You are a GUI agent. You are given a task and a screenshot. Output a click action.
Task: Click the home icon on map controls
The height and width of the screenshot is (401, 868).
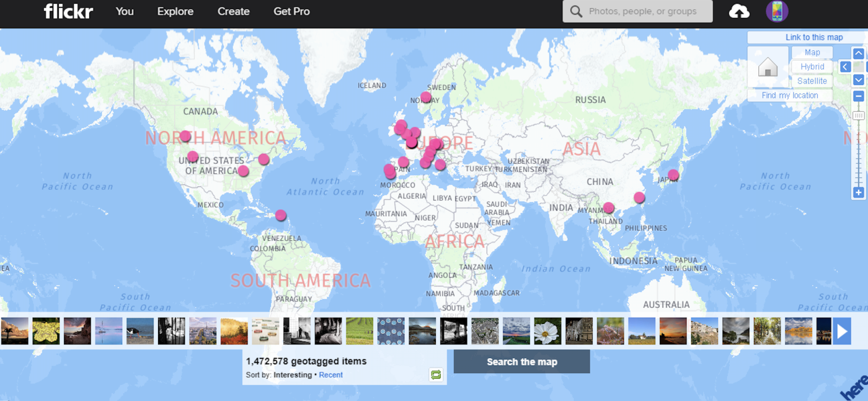(x=768, y=66)
